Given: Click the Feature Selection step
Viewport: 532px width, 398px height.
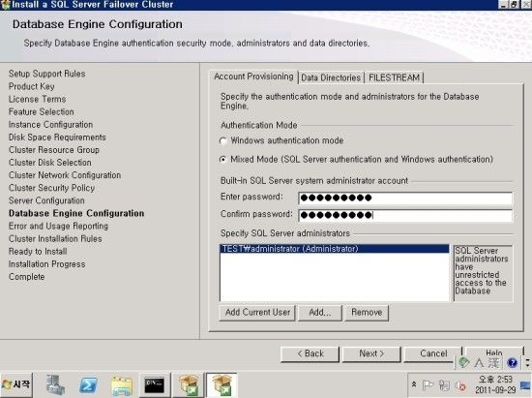Looking at the screenshot, I should (41, 111).
